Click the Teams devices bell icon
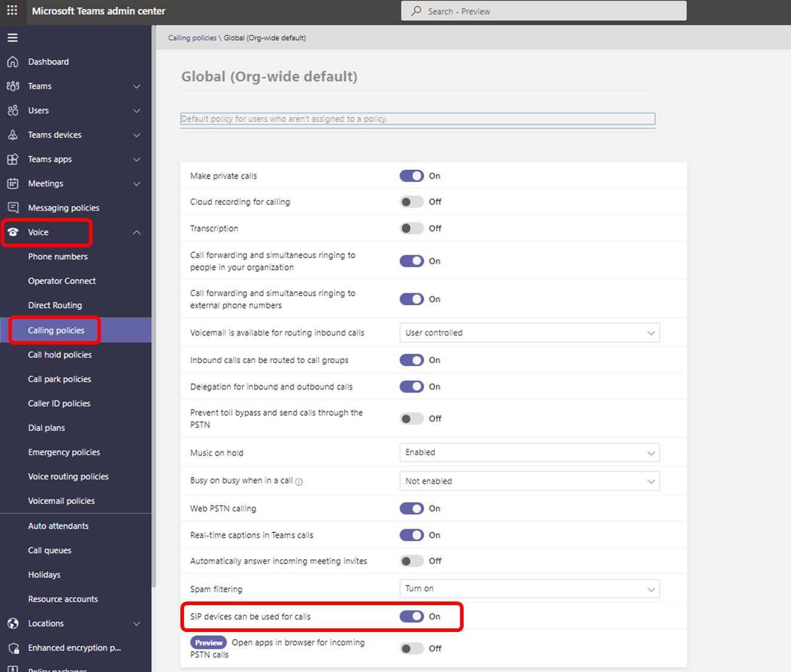Viewport: 791px width, 672px height. (x=13, y=135)
